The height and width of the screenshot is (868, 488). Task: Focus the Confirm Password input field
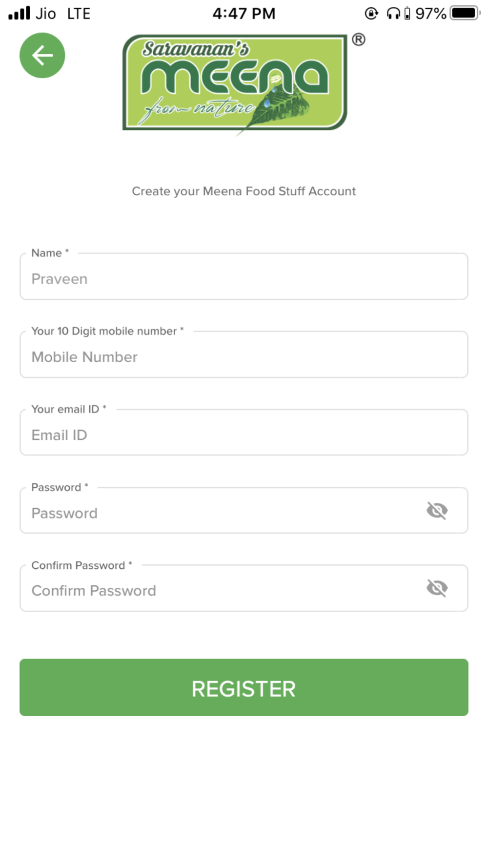[x=244, y=588]
